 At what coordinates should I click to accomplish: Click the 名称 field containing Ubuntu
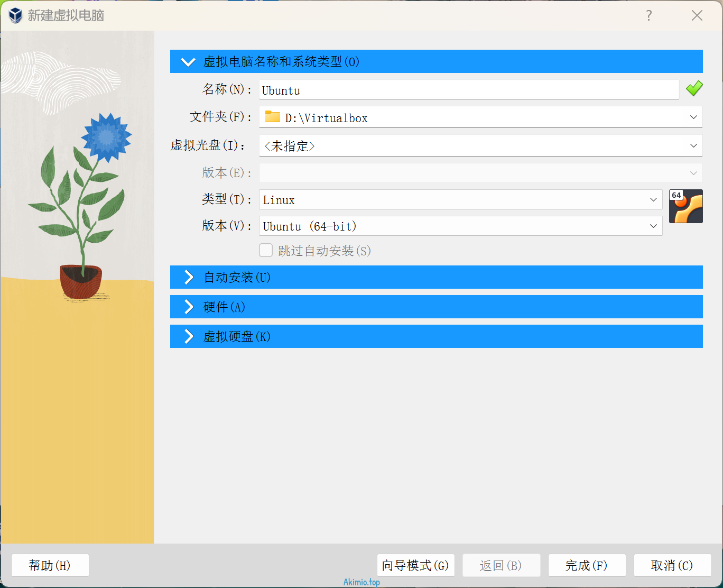[468, 90]
